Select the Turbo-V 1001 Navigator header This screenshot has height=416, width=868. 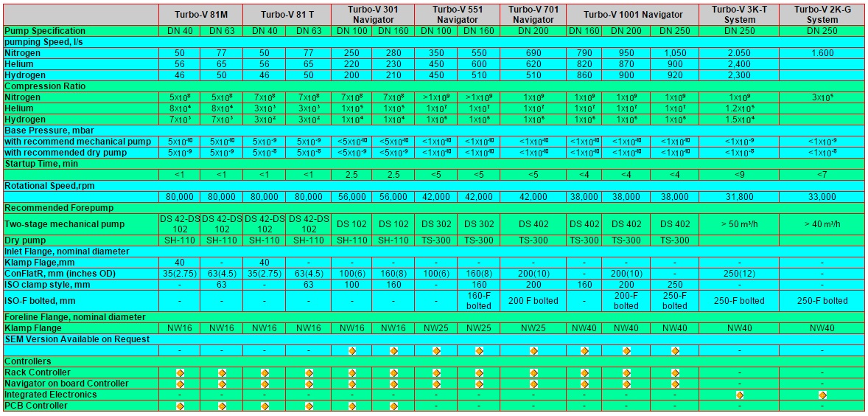633,15
